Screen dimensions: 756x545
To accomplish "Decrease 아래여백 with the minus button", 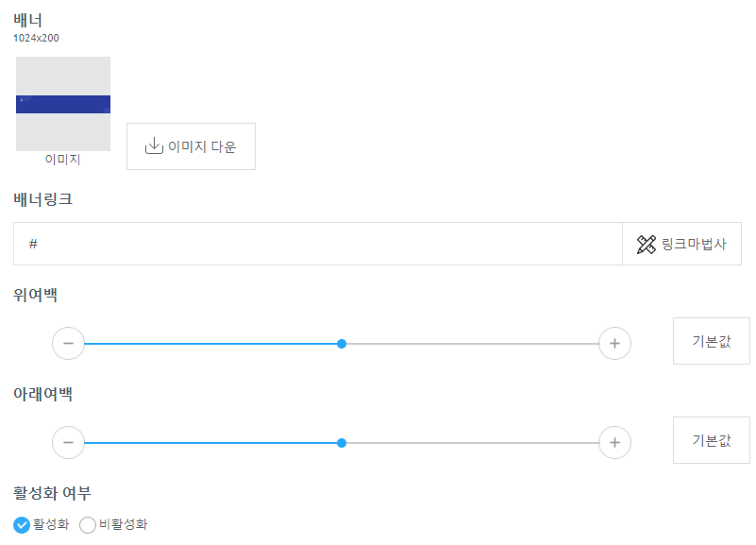I will tap(69, 442).
